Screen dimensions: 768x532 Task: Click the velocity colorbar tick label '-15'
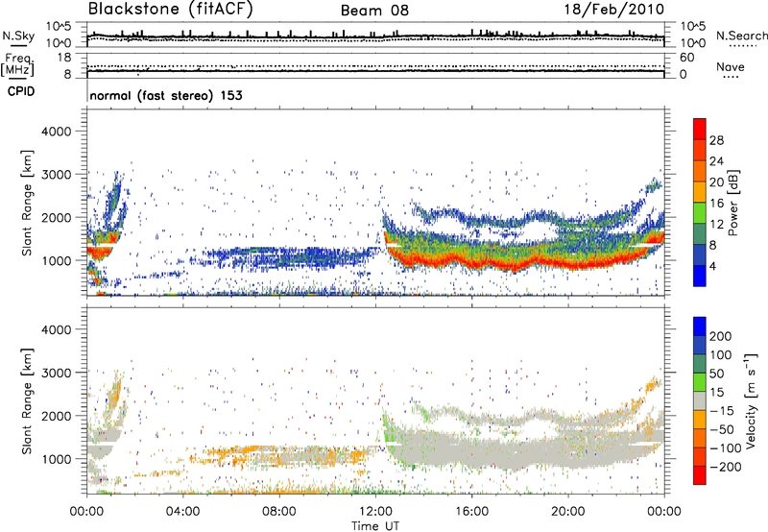(x=722, y=410)
